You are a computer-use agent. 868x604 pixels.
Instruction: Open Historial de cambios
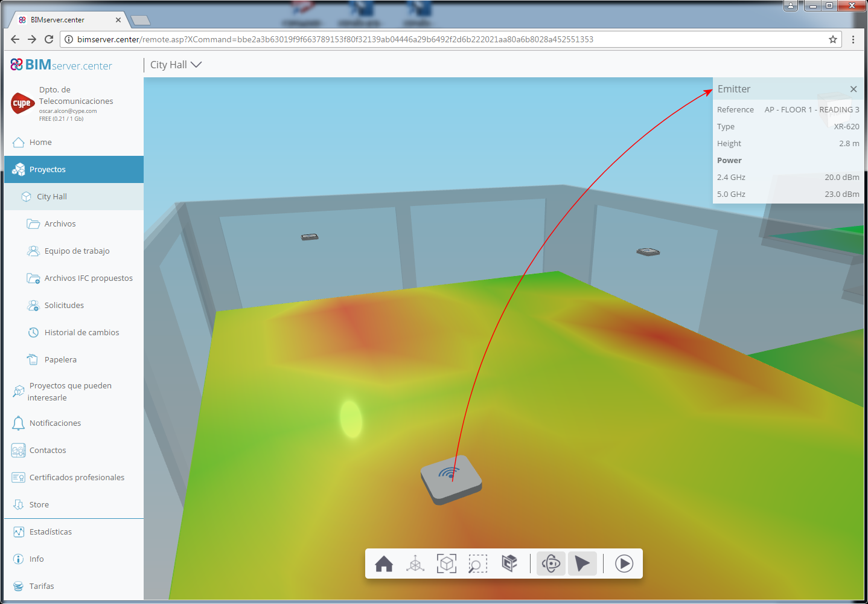click(74, 333)
